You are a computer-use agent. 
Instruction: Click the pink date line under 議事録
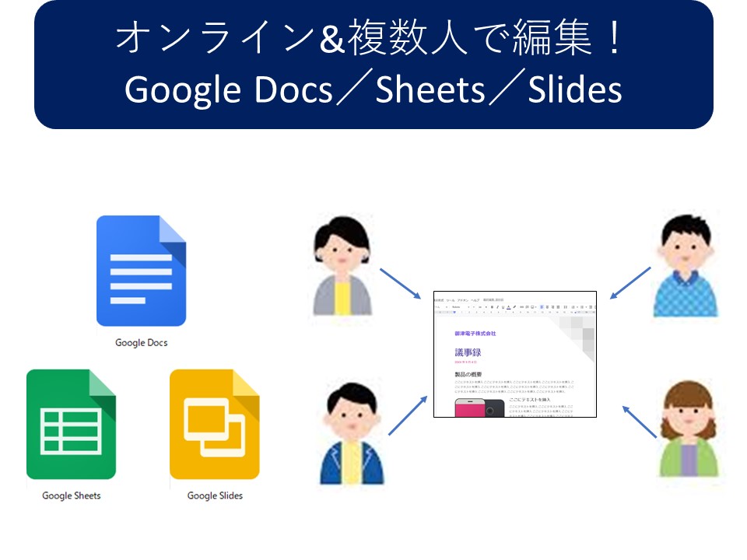pyautogui.click(x=465, y=362)
